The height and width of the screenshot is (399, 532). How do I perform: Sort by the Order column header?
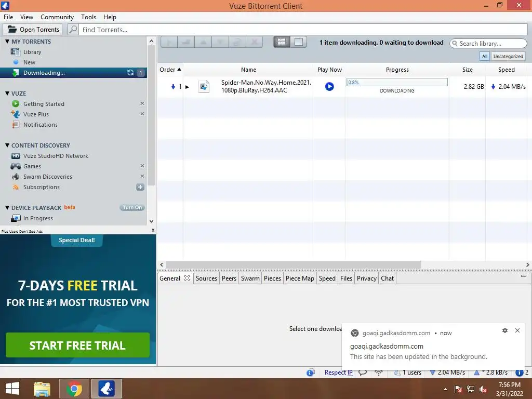point(170,70)
